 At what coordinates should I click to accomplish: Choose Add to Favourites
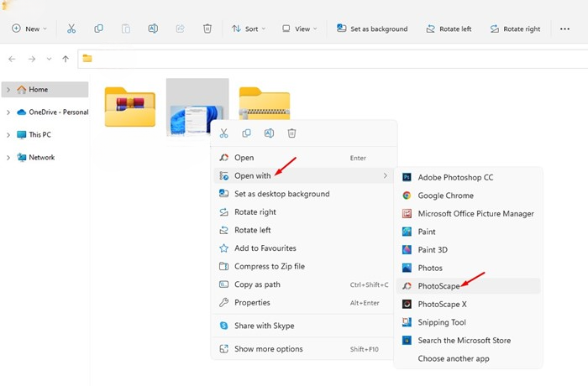(x=303, y=248)
